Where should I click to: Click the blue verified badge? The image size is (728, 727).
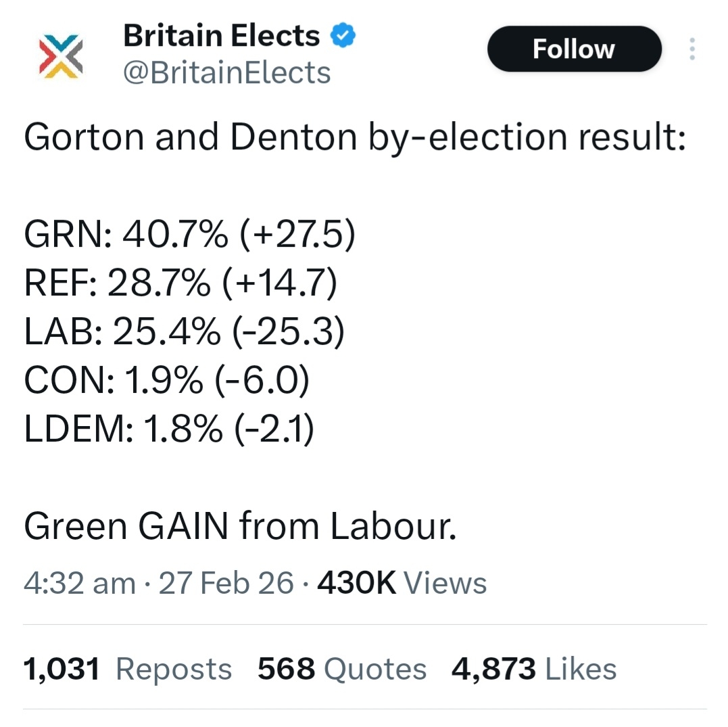point(343,35)
